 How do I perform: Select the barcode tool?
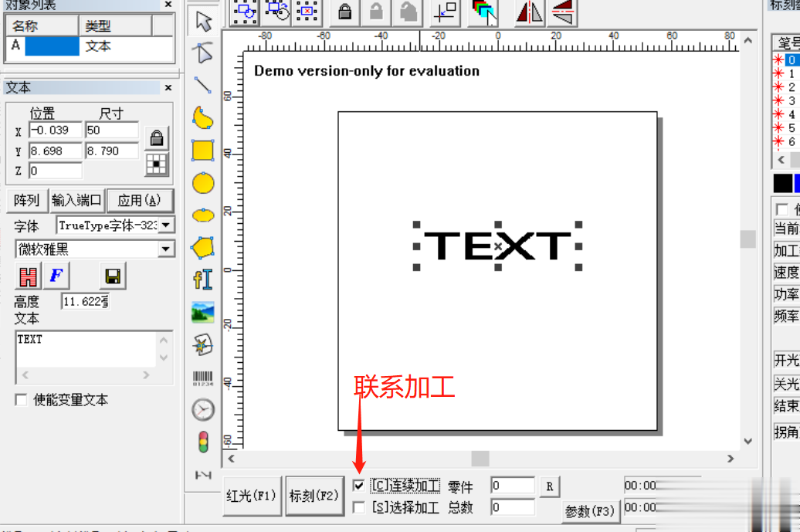point(202,378)
